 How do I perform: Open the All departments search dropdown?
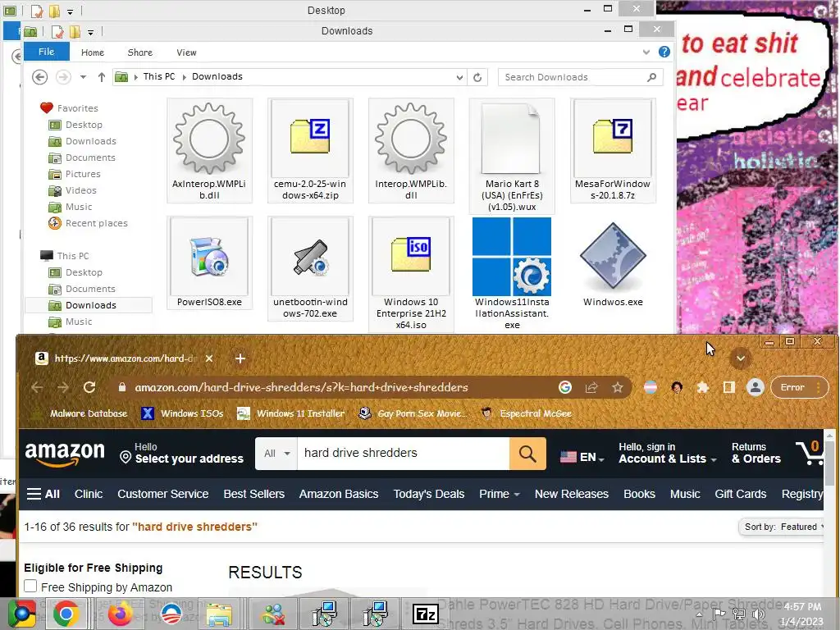[x=276, y=454]
